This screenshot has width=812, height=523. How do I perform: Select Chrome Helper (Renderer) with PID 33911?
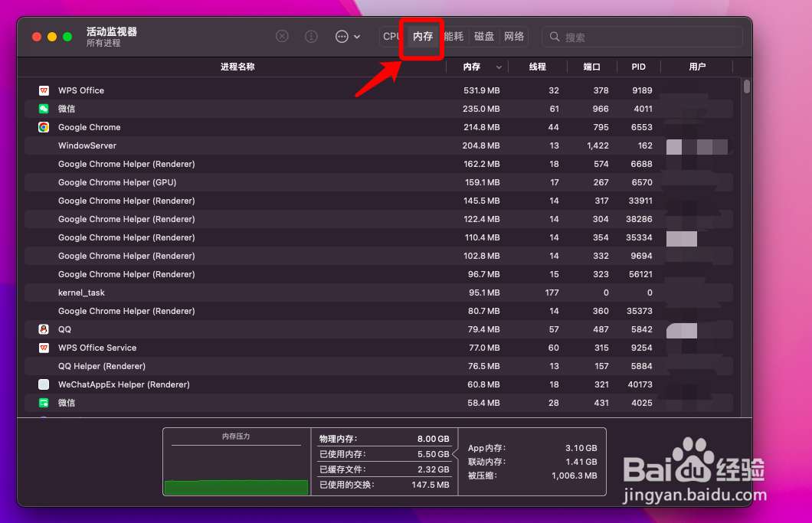pyautogui.click(x=378, y=201)
